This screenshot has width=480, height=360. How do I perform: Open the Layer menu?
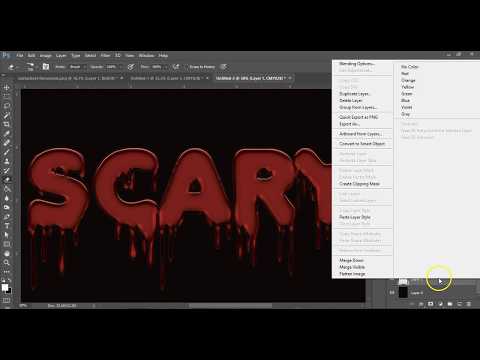[61, 55]
